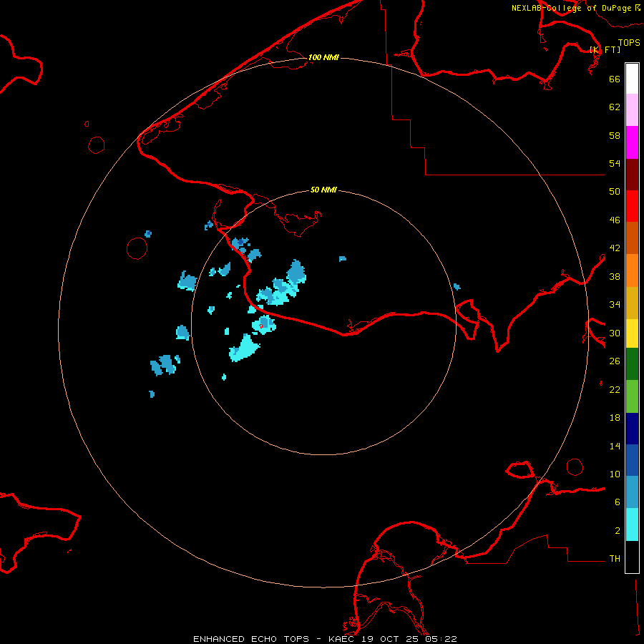Select the yellow legend swatch
Screen dimensions: 644x644
[632, 333]
